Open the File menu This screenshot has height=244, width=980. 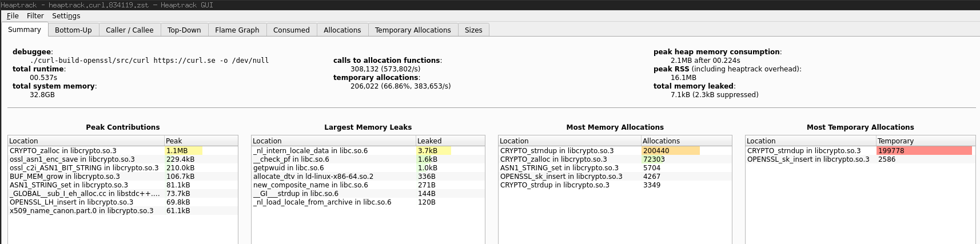tap(13, 16)
